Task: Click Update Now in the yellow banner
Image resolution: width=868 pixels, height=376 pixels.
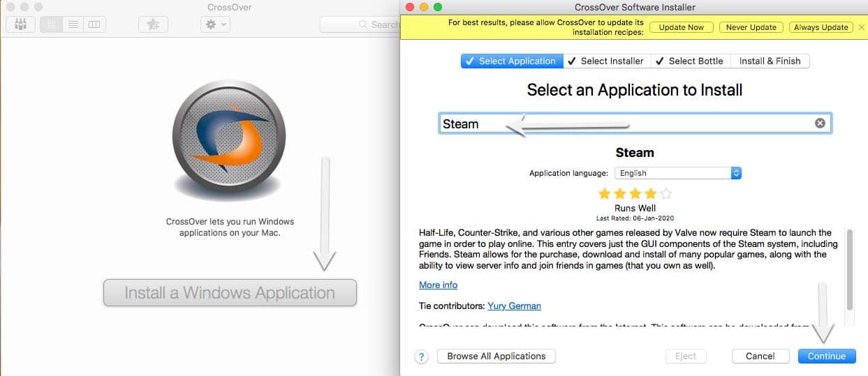Action: pyautogui.click(x=682, y=27)
